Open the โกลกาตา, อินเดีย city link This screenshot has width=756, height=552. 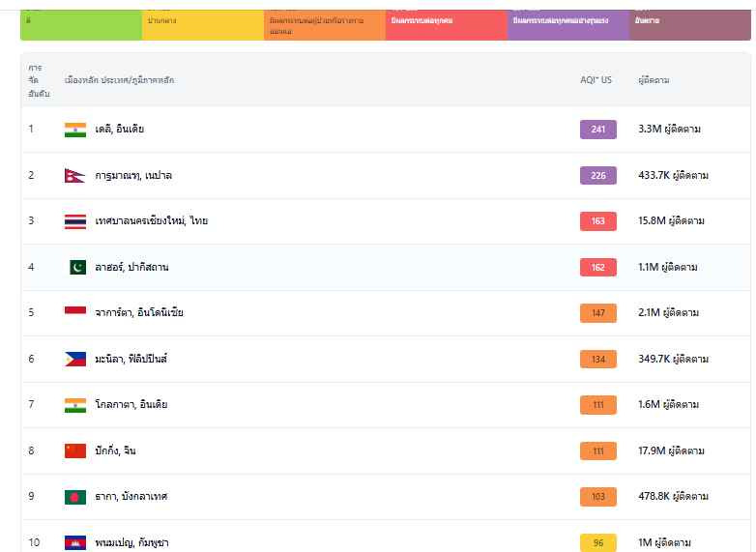coord(131,404)
